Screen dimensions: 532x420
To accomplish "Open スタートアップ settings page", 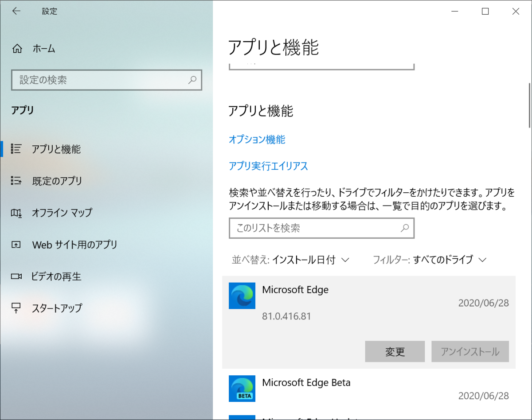I will click(106, 308).
